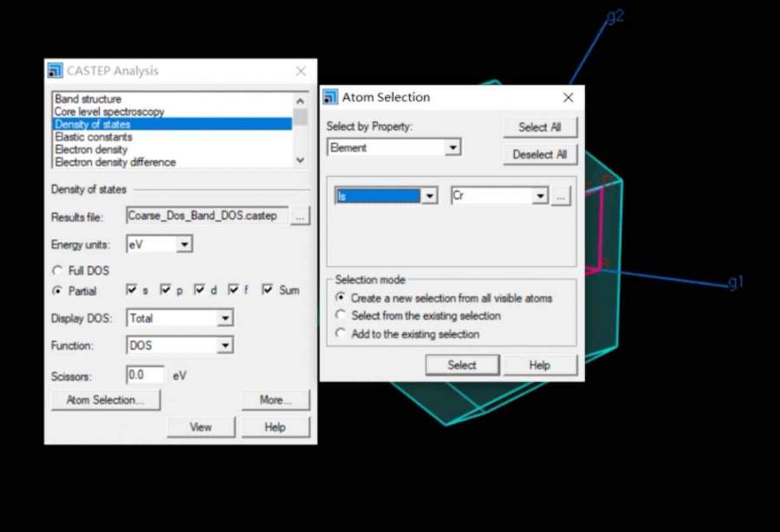Click the Scissors value input field
780x532 pixels.
click(146, 376)
